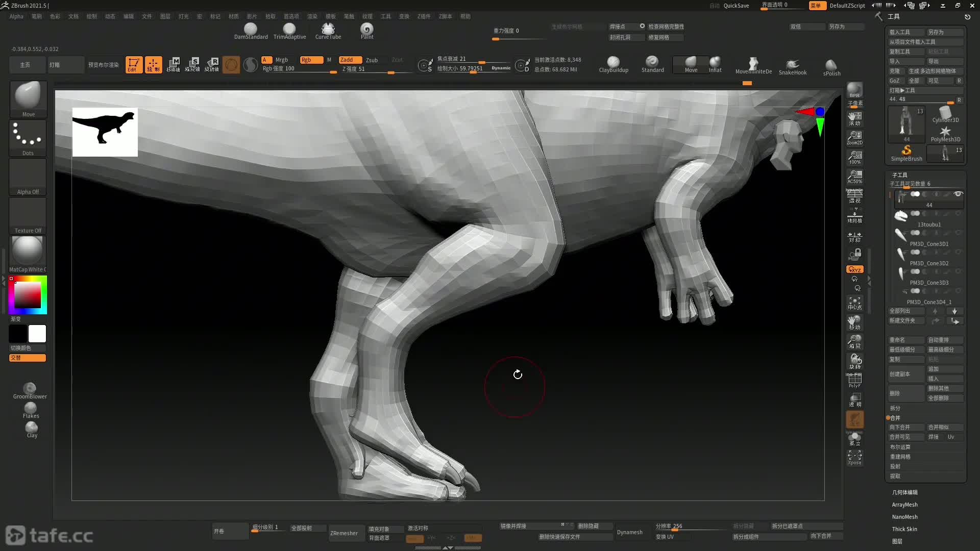The height and width of the screenshot is (551, 980).
Task: Toggle the transparency display button
Action: [854, 399]
